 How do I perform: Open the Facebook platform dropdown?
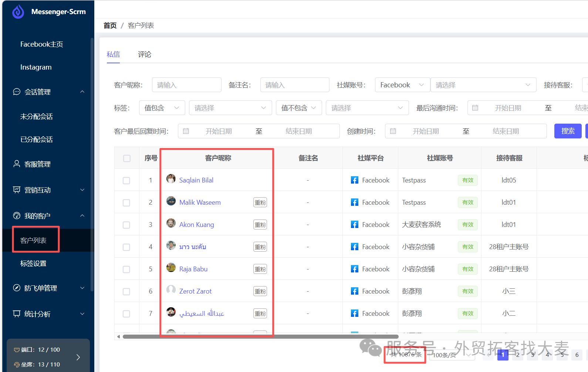coord(402,85)
